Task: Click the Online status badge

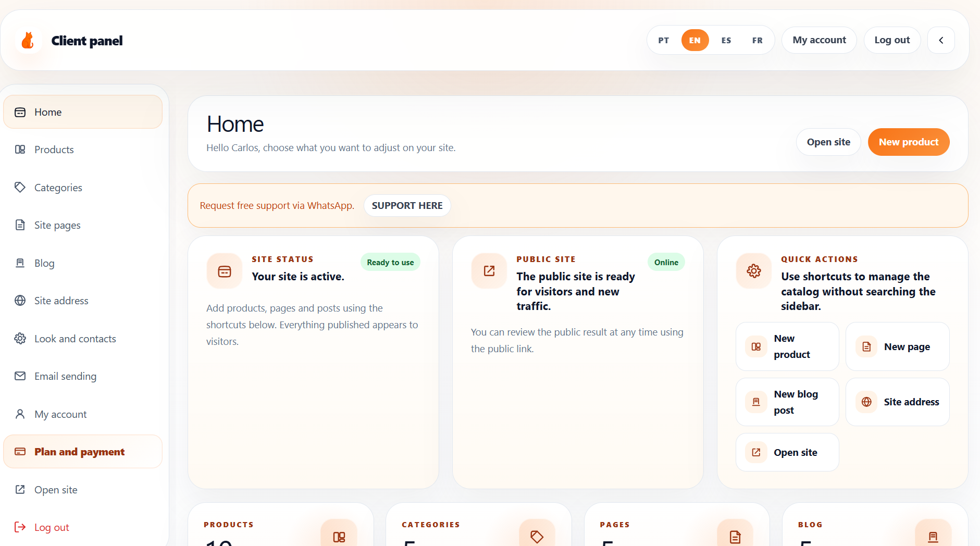Action: (x=666, y=262)
